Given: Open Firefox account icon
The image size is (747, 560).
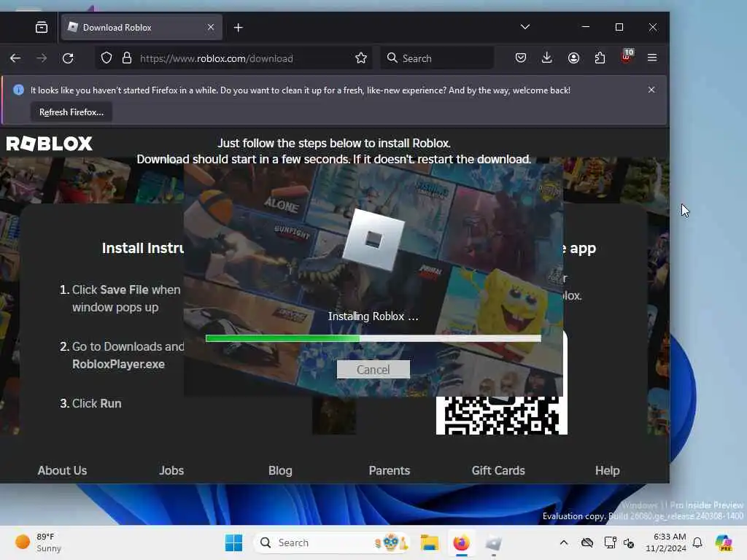Looking at the screenshot, I should pyautogui.click(x=573, y=58).
